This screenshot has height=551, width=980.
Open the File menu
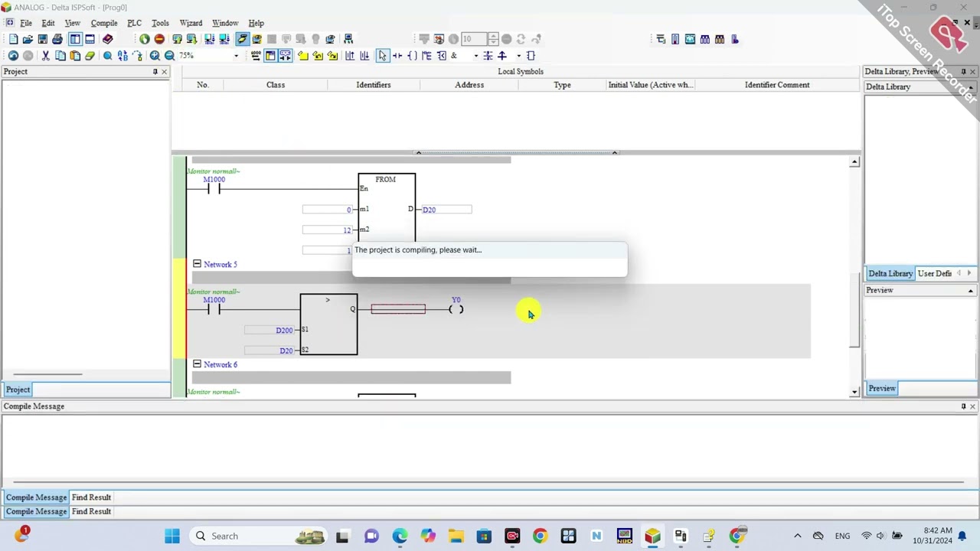[x=25, y=23]
